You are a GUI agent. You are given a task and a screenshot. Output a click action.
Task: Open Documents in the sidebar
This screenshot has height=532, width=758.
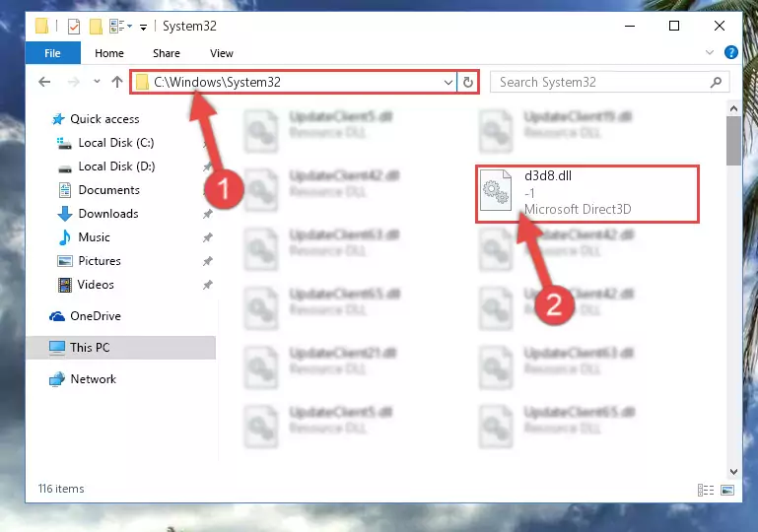108,190
